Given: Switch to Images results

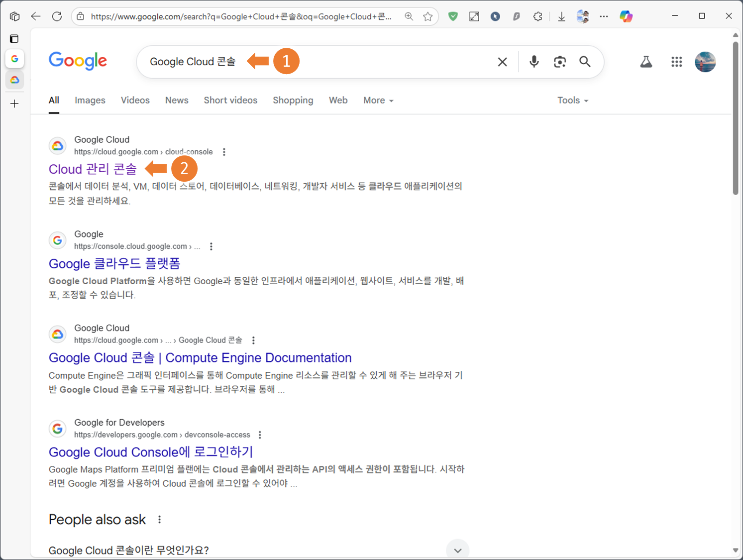Looking at the screenshot, I should pyautogui.click(x=90, y=100).
